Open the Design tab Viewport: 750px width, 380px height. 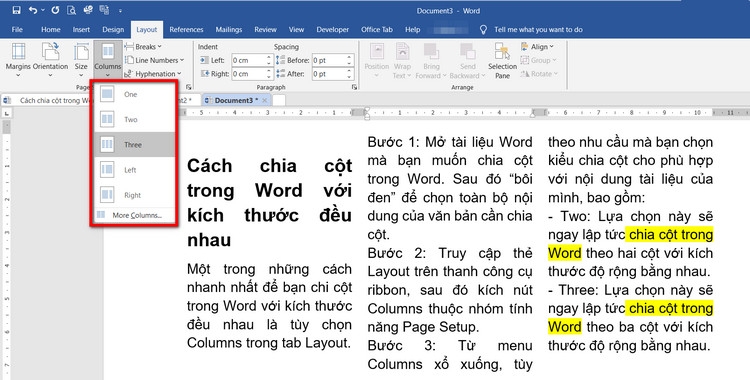click(113, 30)
